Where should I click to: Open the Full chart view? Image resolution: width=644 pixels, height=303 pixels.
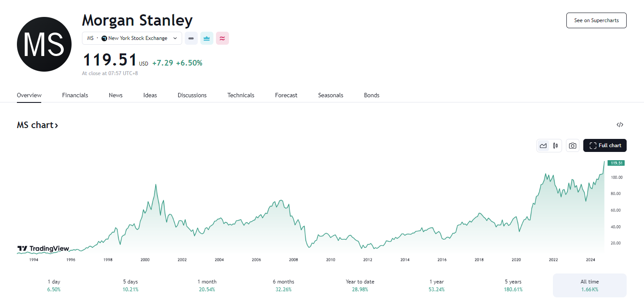click(605, 146)
